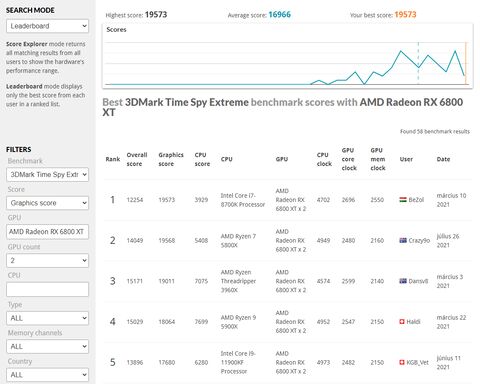Viewport: 480px width, 384px height.
Task: Open user Dansv8's profile link
Action: [x=418, y=281]
